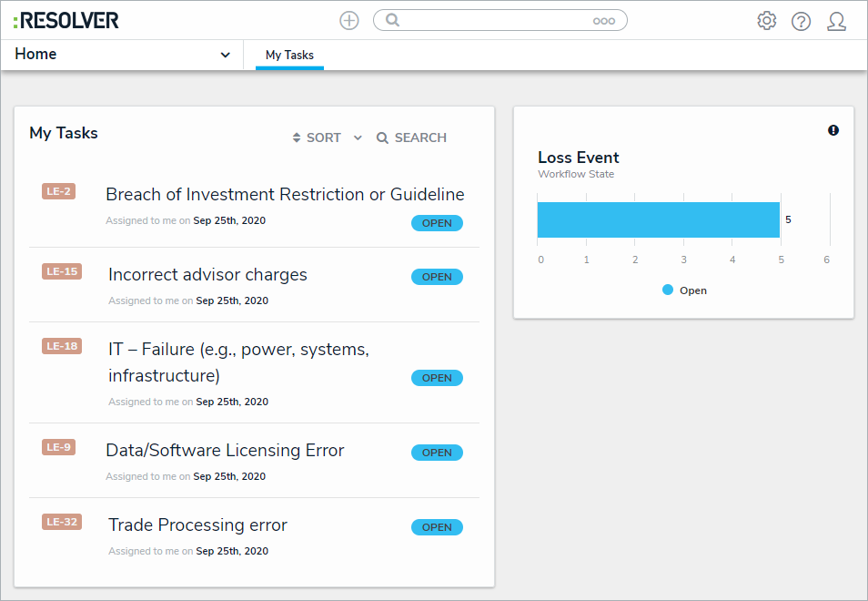Open the SORT dropdown in My Tasks
The image size is (868, 601).
(x=358, y=138)
